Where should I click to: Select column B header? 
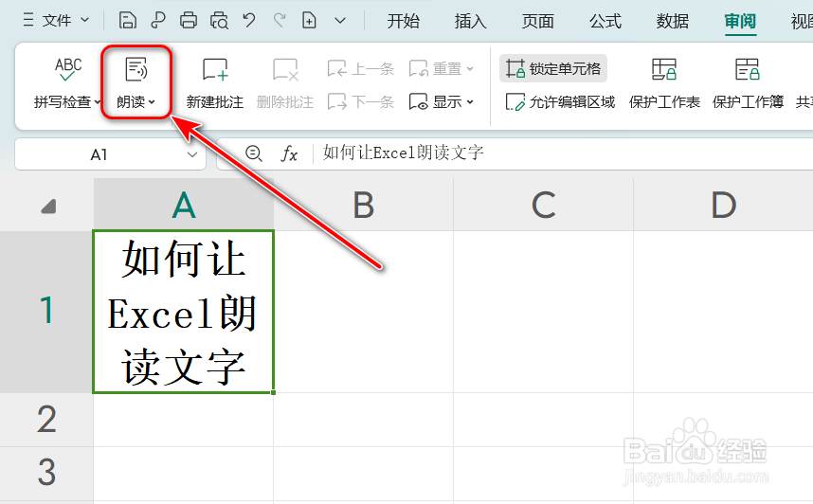pyautogui.click(x=364, y=205)
